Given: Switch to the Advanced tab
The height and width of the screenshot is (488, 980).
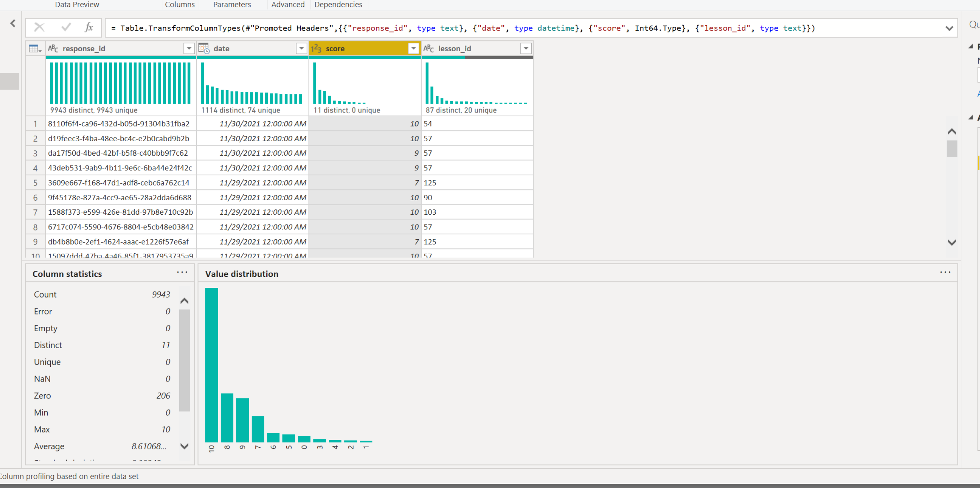Looking at the screenshot, I should click(x=288, y=5).
